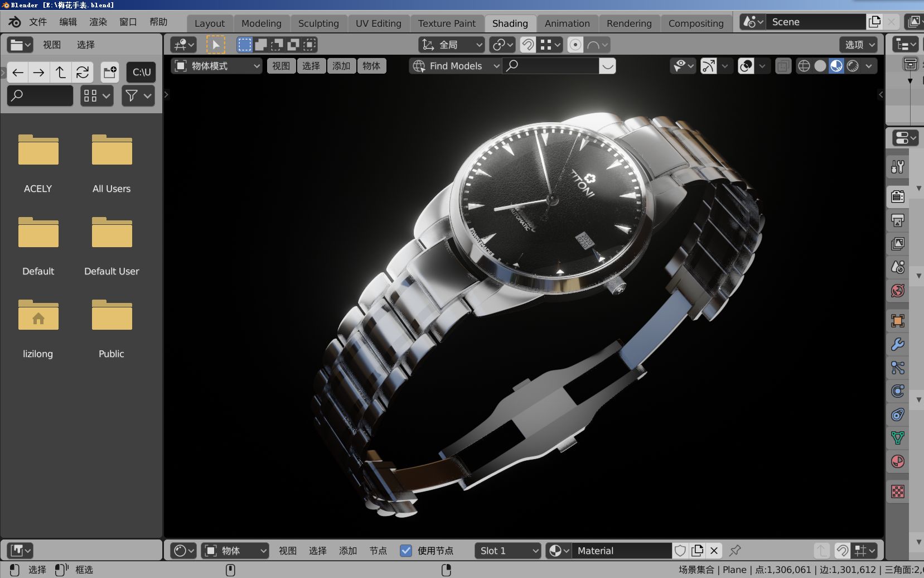Open the ACELY folder
Screen dimensions: 924x578
pos(38,162)
